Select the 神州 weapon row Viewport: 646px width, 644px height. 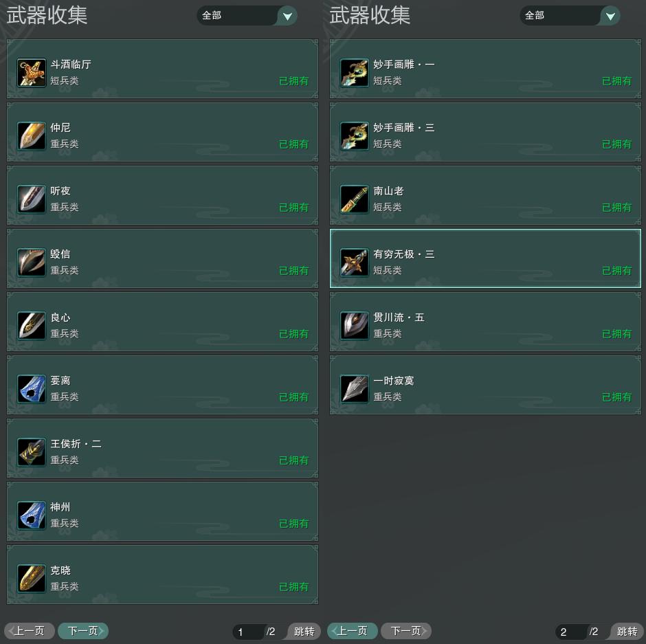pos(162,511)
